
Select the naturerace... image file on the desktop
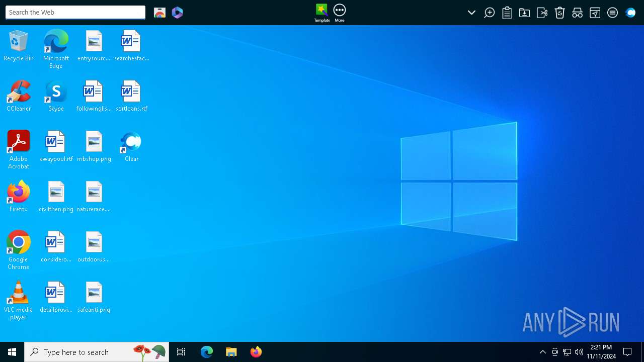[94, 196]
